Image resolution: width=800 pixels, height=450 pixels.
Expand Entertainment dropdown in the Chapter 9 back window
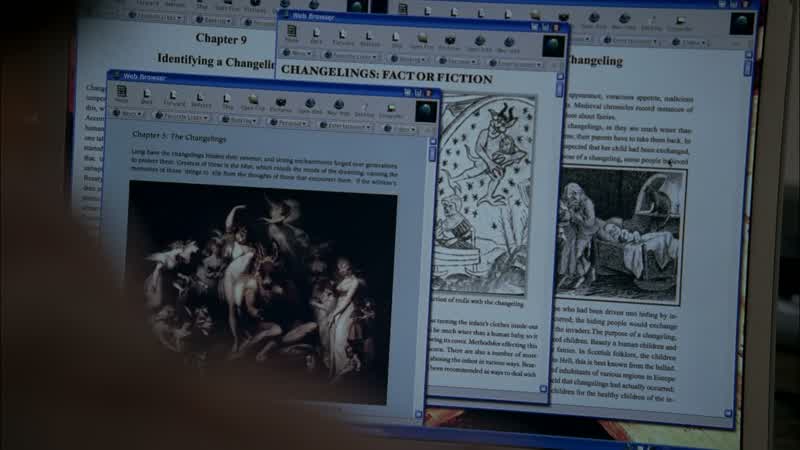point(632,41)
